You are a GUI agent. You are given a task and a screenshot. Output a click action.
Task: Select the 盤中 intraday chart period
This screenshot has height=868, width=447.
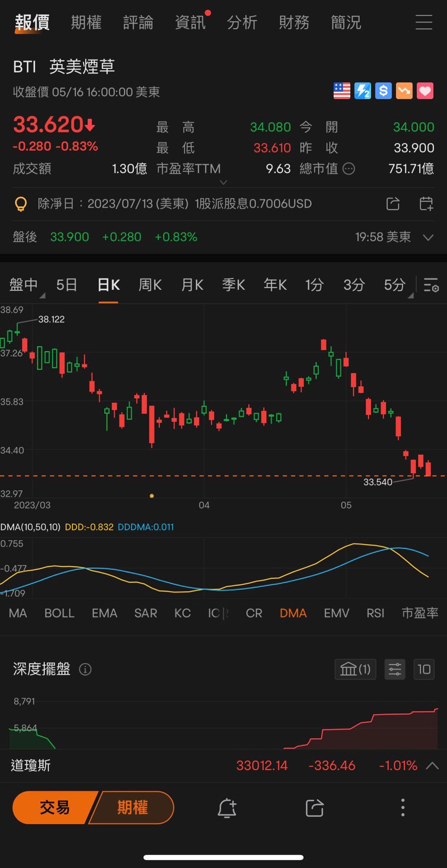pyautogui.click(x=24, y=285)
